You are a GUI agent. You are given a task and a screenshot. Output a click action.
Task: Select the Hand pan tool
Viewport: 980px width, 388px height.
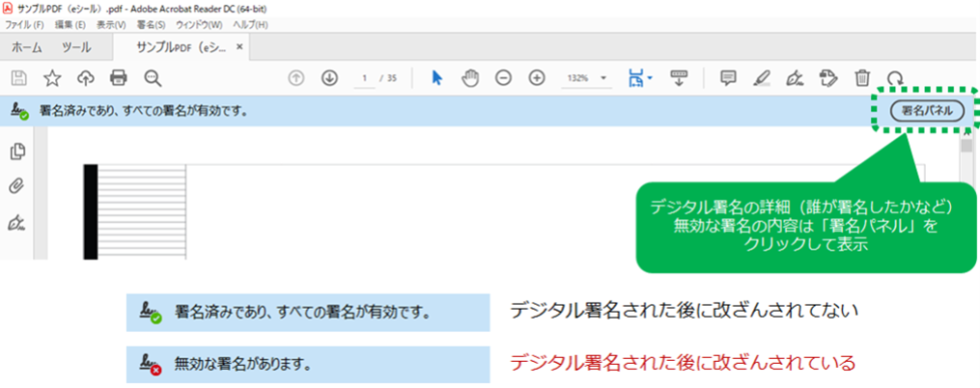[470, 78]
